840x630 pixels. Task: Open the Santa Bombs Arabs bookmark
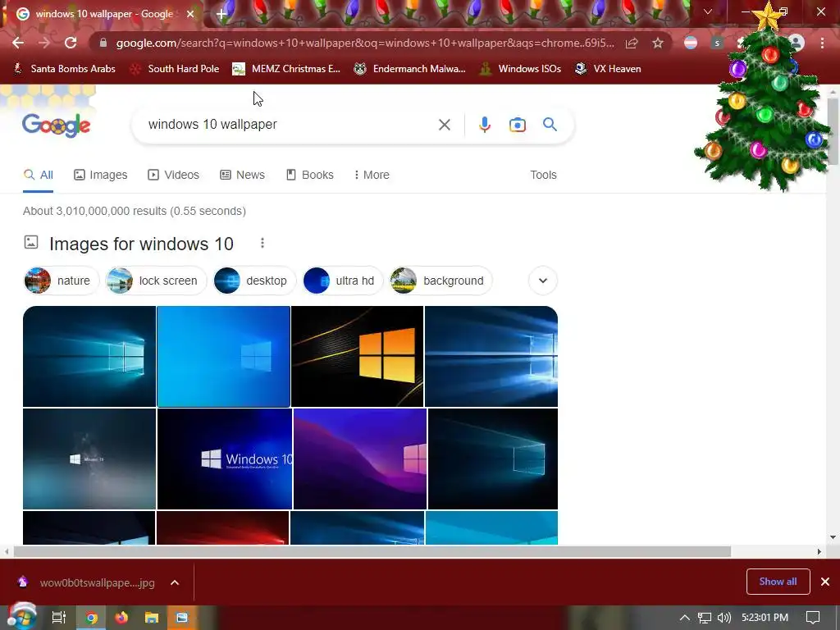click(64, 69)
